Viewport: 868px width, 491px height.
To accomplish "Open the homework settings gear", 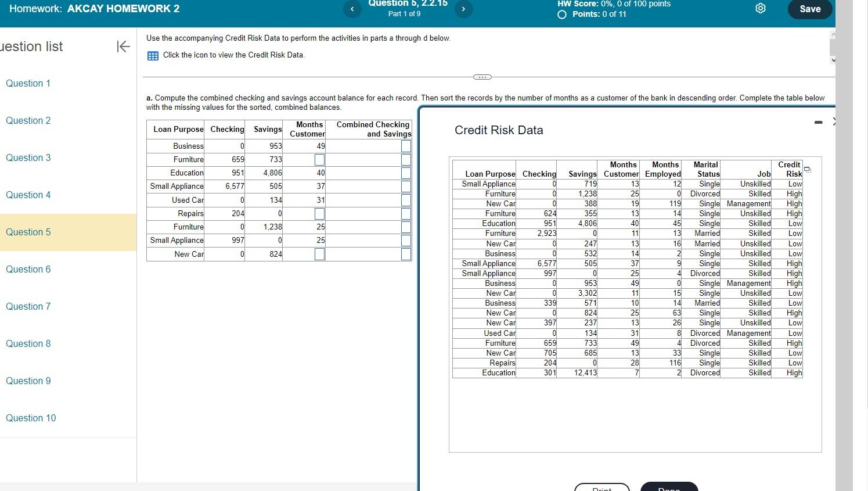I will point(760,8).
